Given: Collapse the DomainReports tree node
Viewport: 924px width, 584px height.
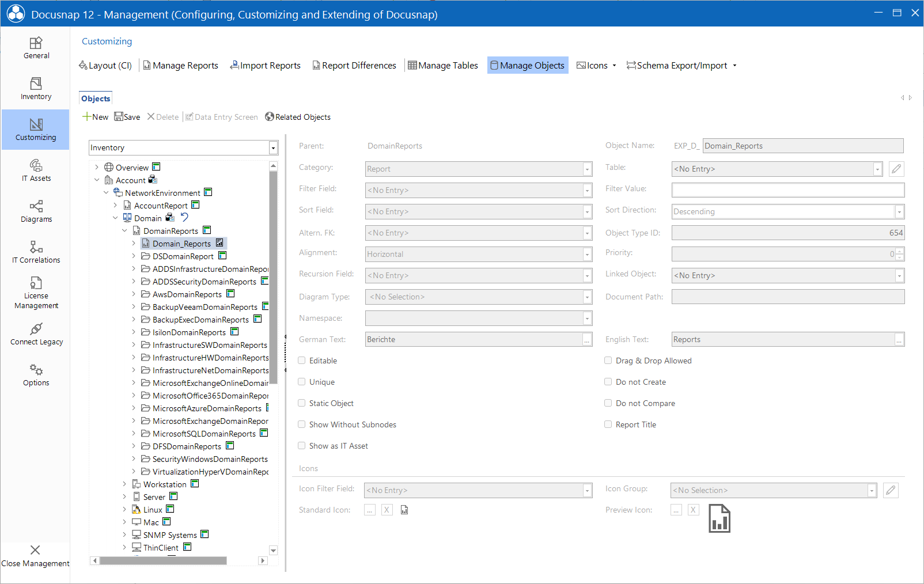Looking at the screenshot, I should [x=124, y=231].
